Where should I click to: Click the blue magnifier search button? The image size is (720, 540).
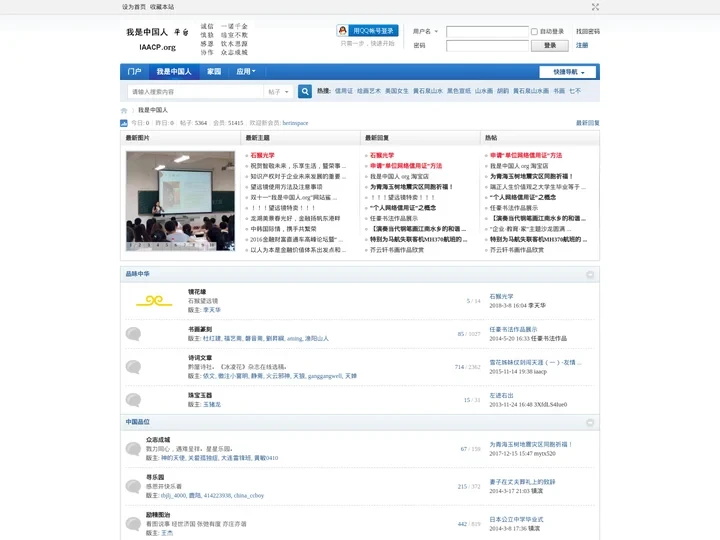305,91
